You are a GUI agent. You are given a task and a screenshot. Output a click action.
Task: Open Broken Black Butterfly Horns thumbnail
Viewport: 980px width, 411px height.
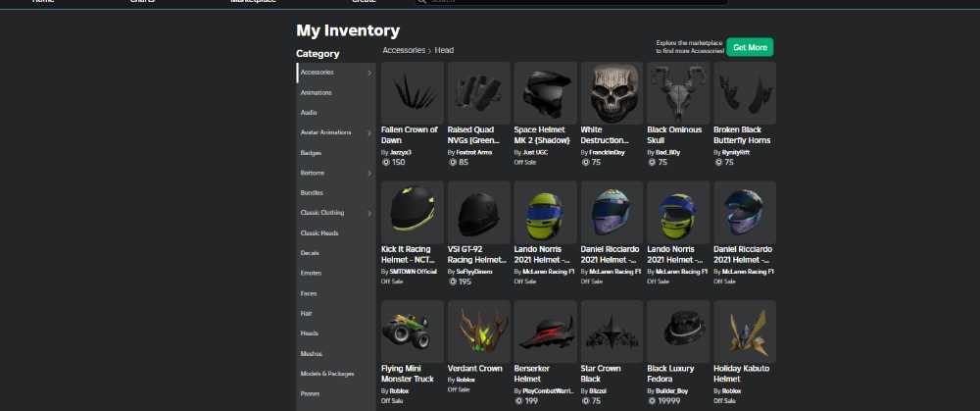pyautogui.click(x=745, y=92)
